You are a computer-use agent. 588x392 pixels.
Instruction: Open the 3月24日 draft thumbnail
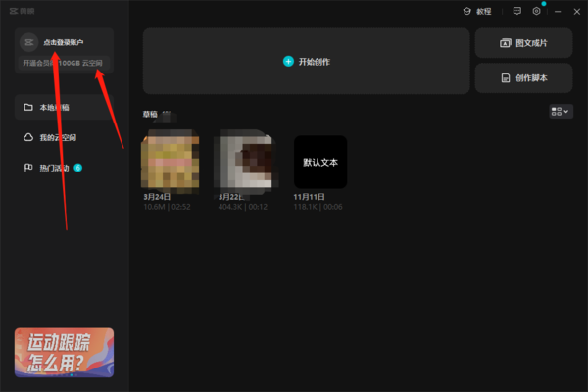coord(170,162)
